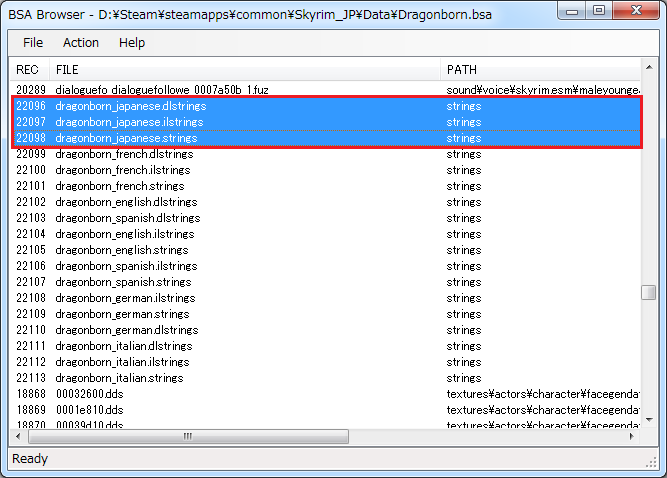Open the File menu
Image resolution: width=667 pixels, height=478 pixels.
(33, 43)
